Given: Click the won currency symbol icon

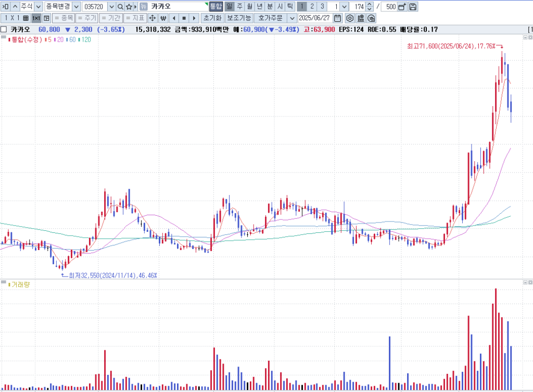Looking at the screenshot, I should pyautogui.click(x=163, y=18).
